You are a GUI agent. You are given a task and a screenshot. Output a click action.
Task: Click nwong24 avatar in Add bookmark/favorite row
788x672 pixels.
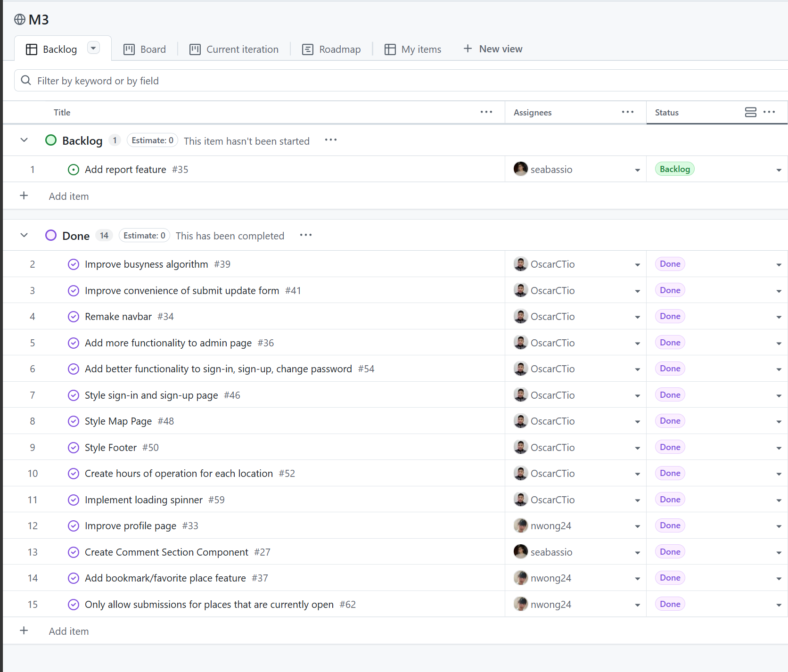(x=521, y=578)
